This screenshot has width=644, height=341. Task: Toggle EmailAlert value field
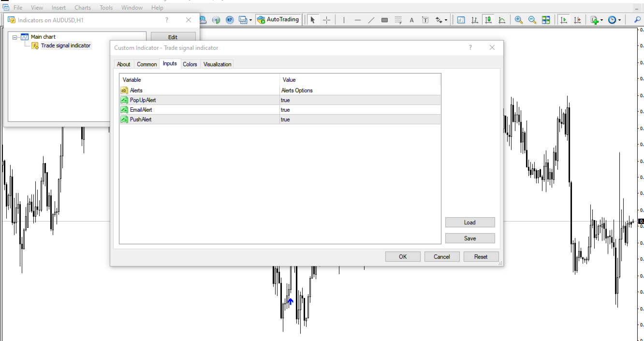[x=360, y=110]
